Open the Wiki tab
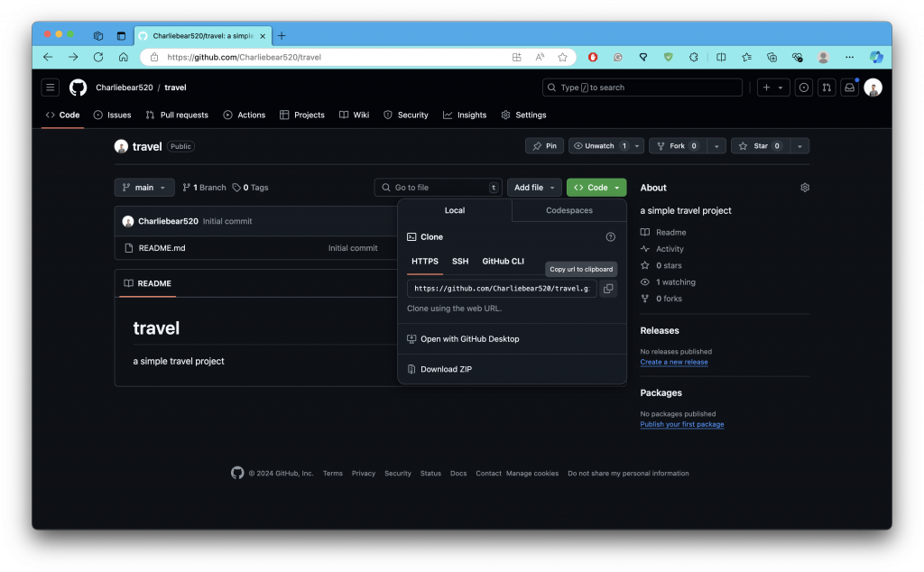The image size is (924, 572). point(354,115)
